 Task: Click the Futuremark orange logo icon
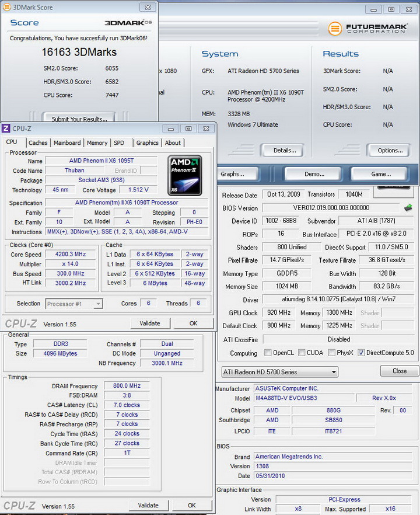335,29
